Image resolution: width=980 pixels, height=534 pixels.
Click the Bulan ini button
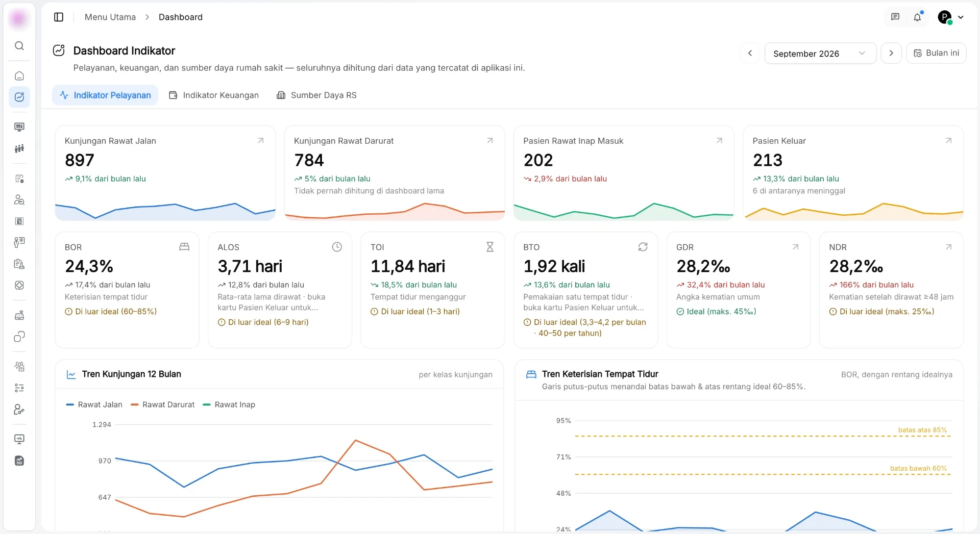point(936,53)
